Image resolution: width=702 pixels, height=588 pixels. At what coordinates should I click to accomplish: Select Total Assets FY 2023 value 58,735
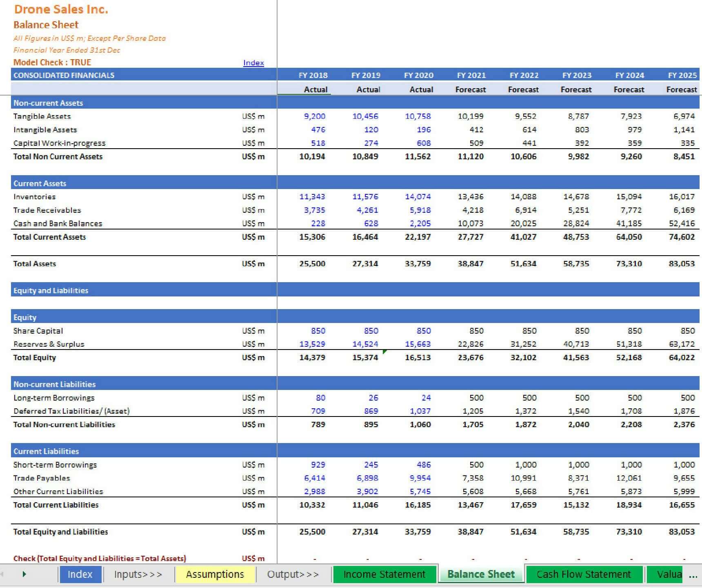click(x=576, y=264)
